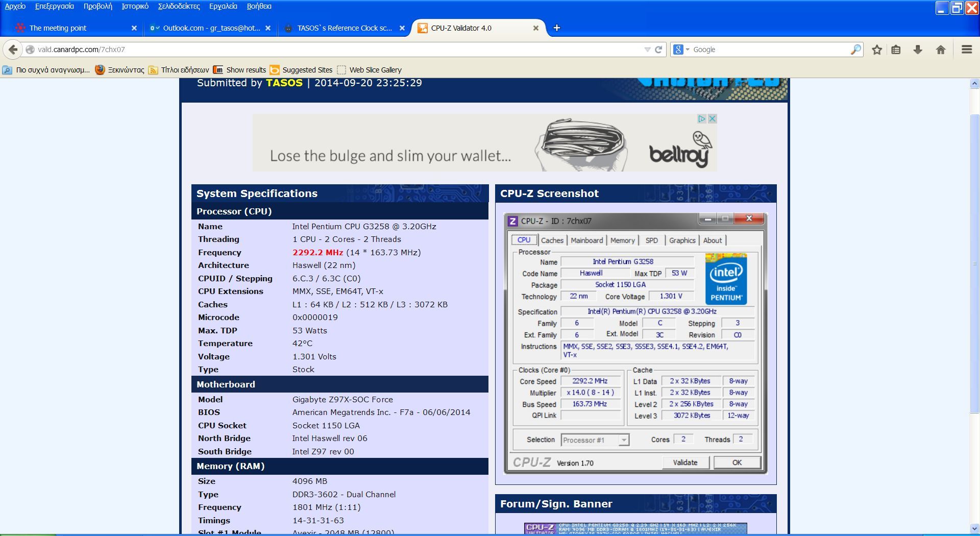
Task: Click the search magnifier icon in the search box
Action: tap(855, 50)
